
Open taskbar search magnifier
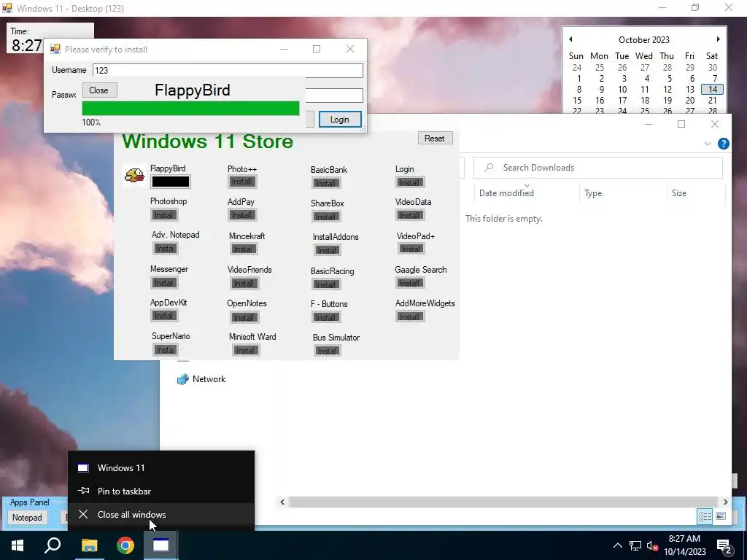[53, 545]
